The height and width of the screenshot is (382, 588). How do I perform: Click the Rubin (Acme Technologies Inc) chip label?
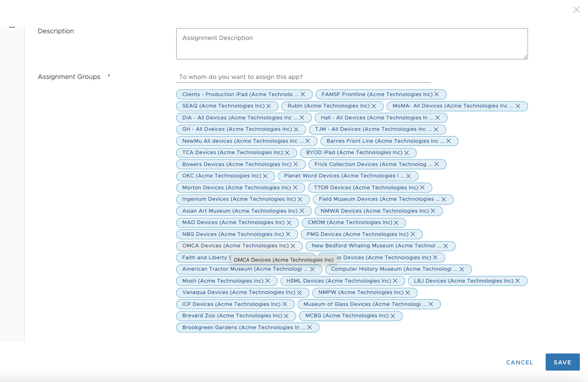329,106
